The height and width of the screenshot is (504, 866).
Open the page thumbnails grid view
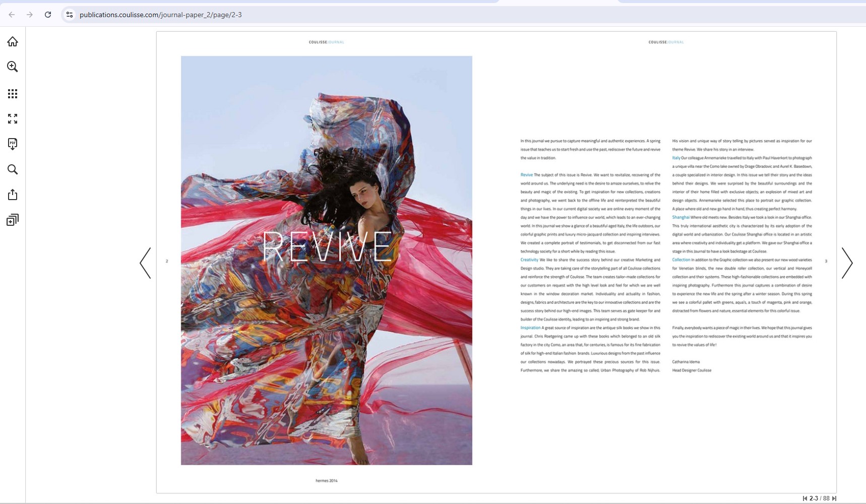(13, 94)
